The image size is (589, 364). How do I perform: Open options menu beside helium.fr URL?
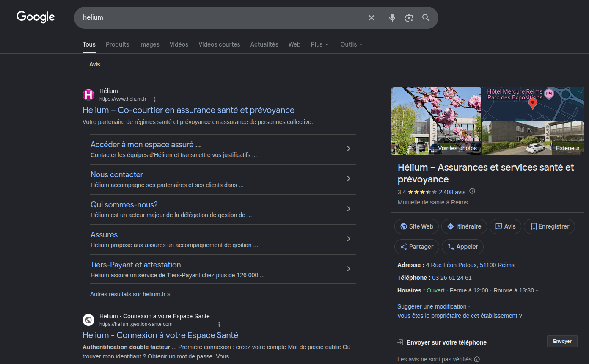(155, 99)
